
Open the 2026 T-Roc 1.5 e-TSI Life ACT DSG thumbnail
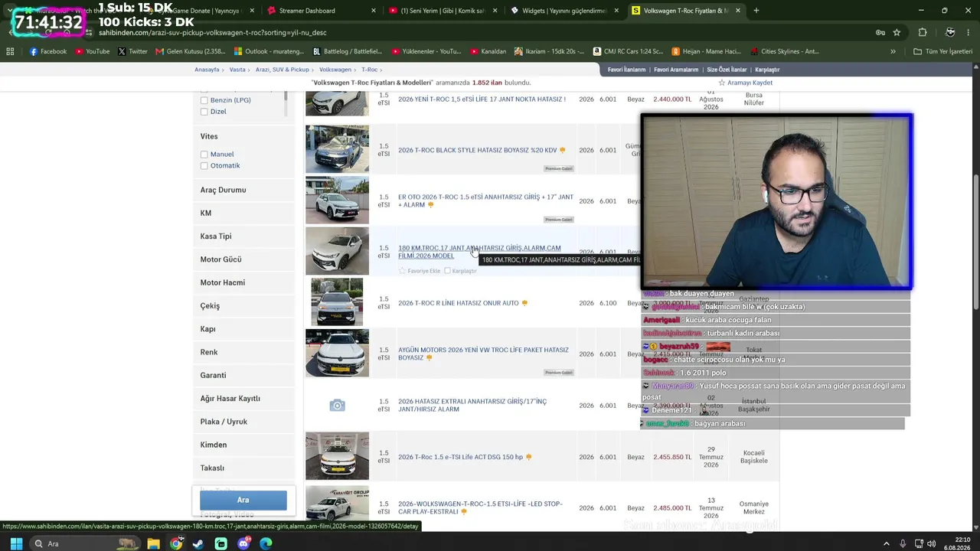click(x=337, y=456)
